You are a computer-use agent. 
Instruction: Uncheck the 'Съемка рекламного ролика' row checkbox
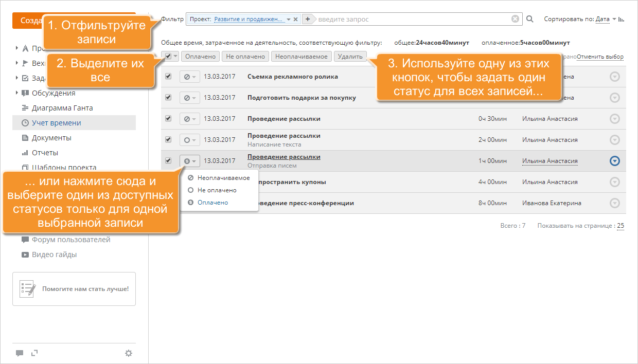click(168, 76)
